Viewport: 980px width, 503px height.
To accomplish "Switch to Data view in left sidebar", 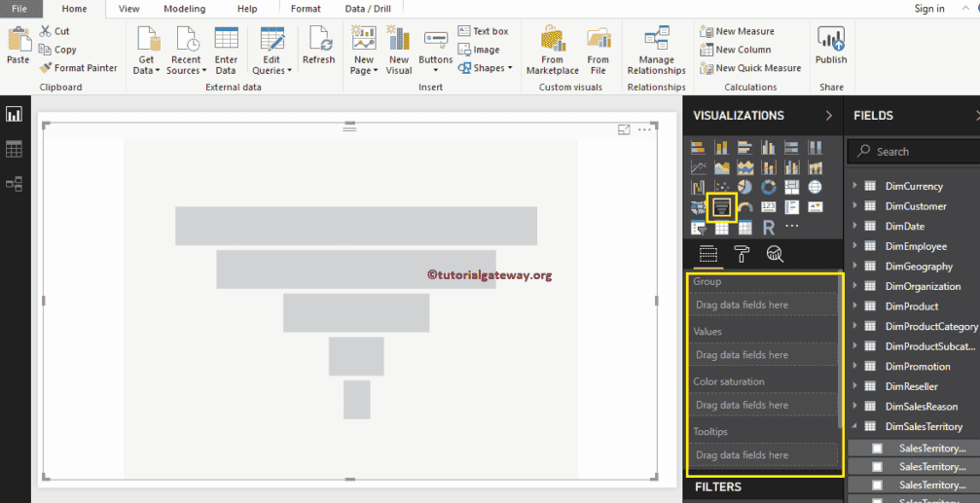I will (x=14, y=149).
